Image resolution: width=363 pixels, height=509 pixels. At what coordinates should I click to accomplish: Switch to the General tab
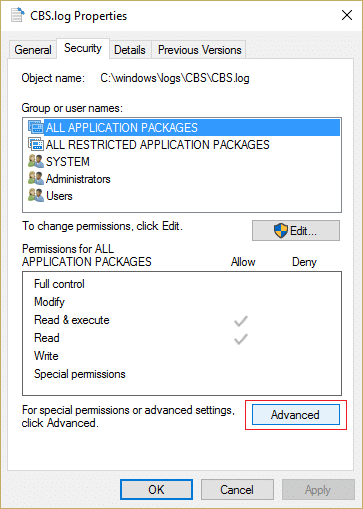coord(33,50)
